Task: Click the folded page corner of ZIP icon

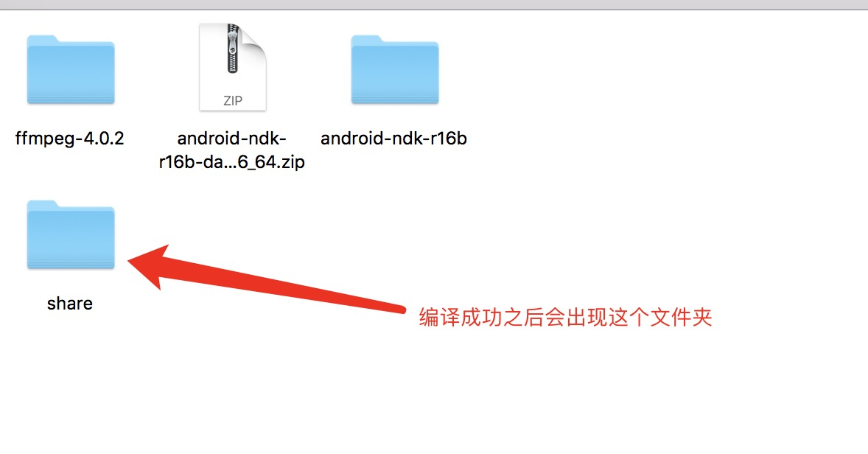Action: pos(254,40)
